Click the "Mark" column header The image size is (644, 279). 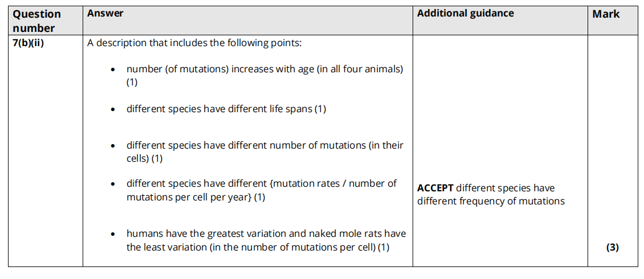pyautogui.click(x=606, y=14)
